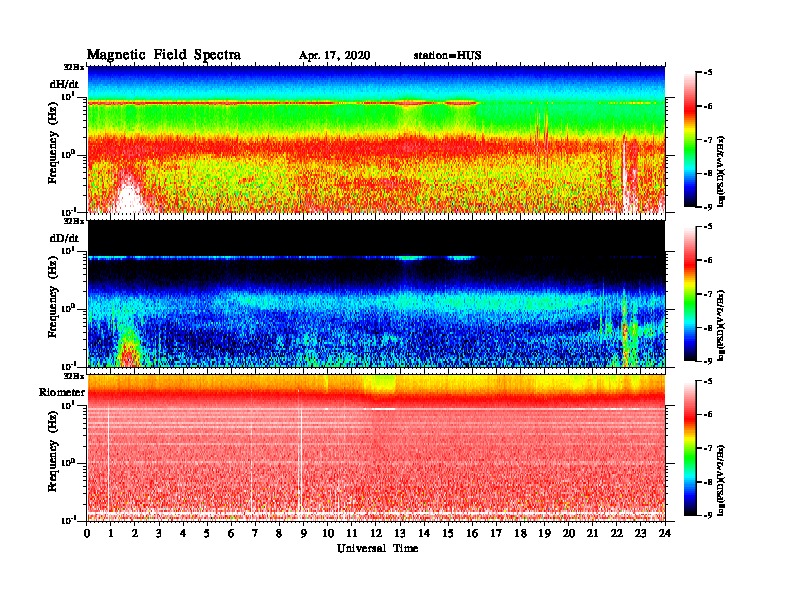Image resolution: width=792 pixels, height=612 pixels.
Task: Click the "-8" tick on Riometer color scale
Action: tap(708, 482)
